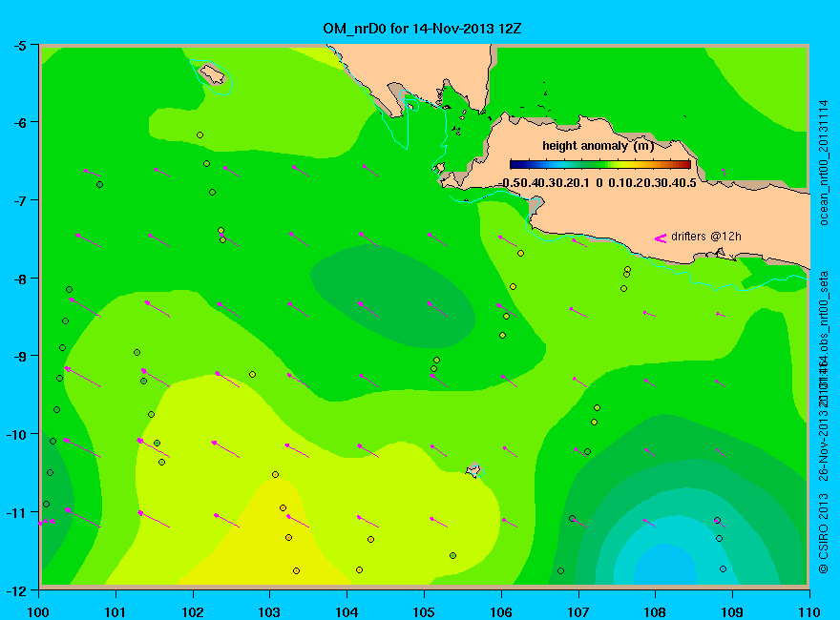Click the height anomaly color bar
Screen dimensions: 840x620
coord(600,164)
